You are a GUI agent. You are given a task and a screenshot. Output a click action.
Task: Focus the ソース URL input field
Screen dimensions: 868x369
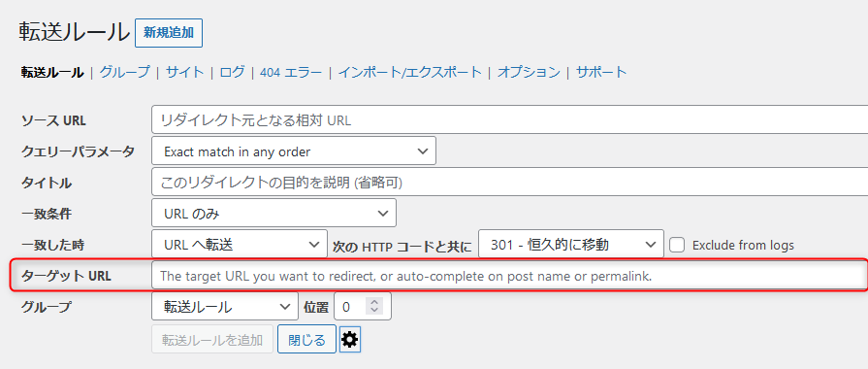pyautogui.click(x=509, y=119)
